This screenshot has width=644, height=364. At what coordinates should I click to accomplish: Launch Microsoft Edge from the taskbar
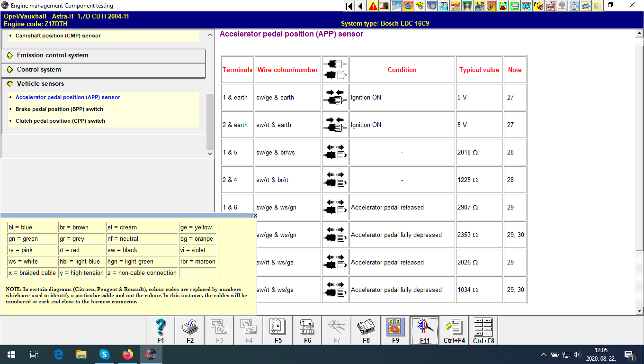click(x=58, y=355)
